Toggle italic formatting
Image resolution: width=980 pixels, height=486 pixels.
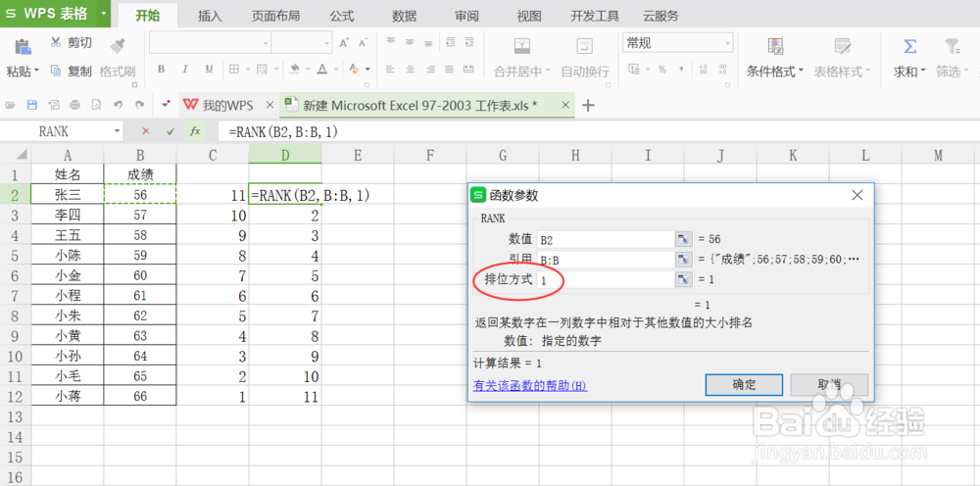coord(184,70)
